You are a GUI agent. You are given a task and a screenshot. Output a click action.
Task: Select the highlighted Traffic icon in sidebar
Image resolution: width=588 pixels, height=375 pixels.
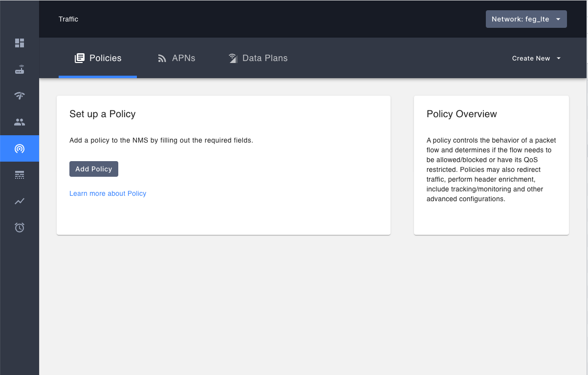[20, 148]
